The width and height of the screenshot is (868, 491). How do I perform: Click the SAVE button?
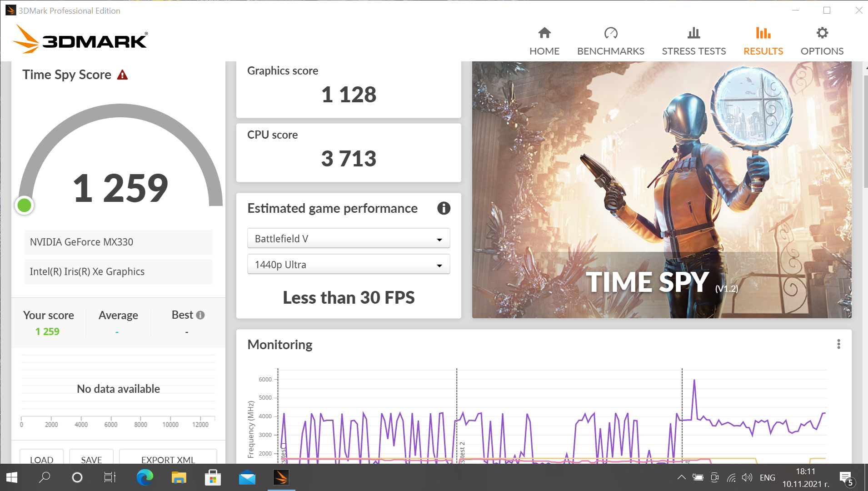pyautogui.click(x=91, y=457)
